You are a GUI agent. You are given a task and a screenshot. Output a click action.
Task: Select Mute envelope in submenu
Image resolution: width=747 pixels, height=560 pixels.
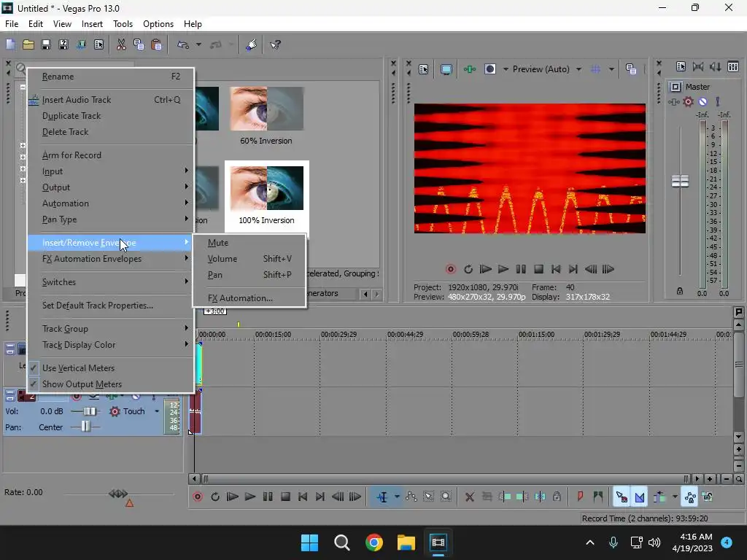(249, 243)
